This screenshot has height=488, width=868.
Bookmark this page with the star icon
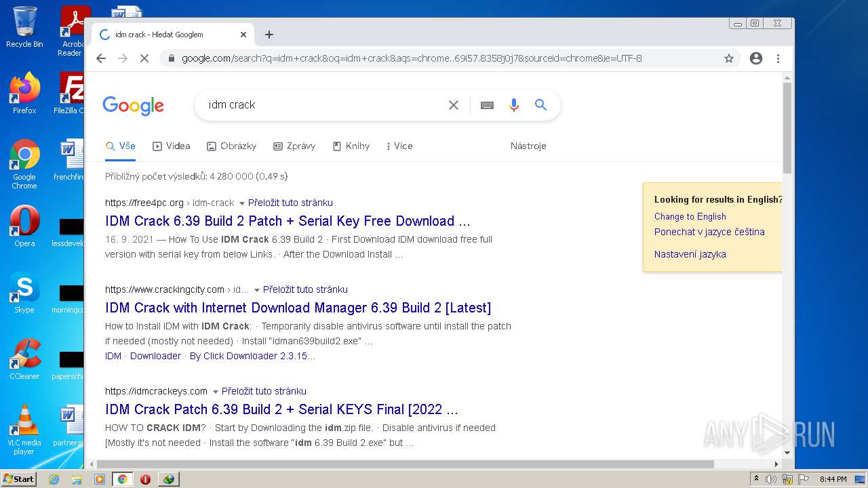(x=729, y=58)
